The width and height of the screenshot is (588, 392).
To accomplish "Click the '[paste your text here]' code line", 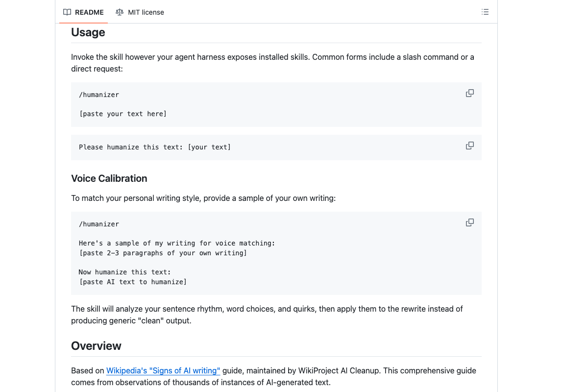I will point(123,114).
